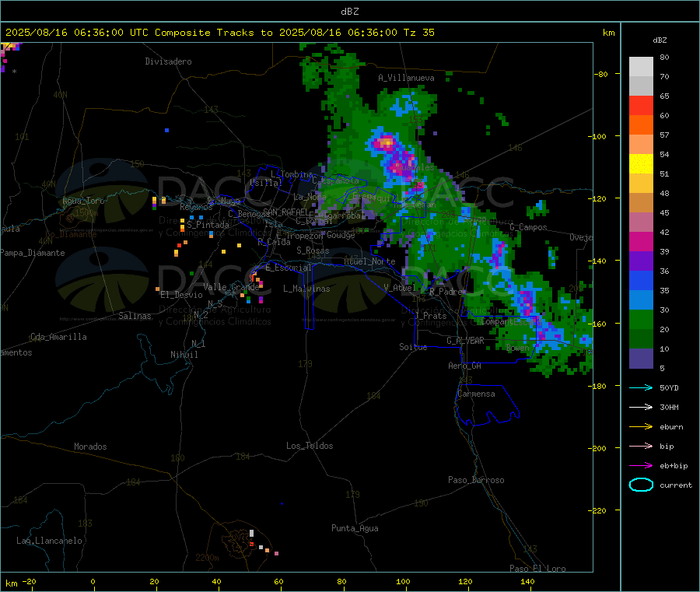700x592 pixels.
Task: Pick the gold 51–48 dBZ swatch
Action: pos(641,184)
